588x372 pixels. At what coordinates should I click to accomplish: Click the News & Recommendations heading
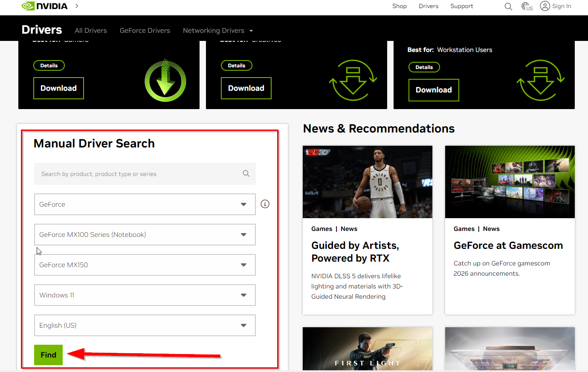pos(379,129)
